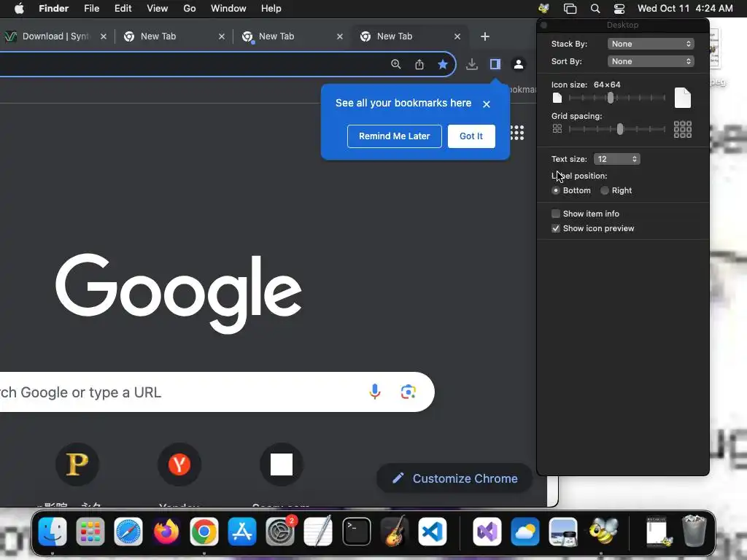This screenshot has width=747, height=560.
Task: Open the Yandex shortcut tile
Action: click(179, 464)
